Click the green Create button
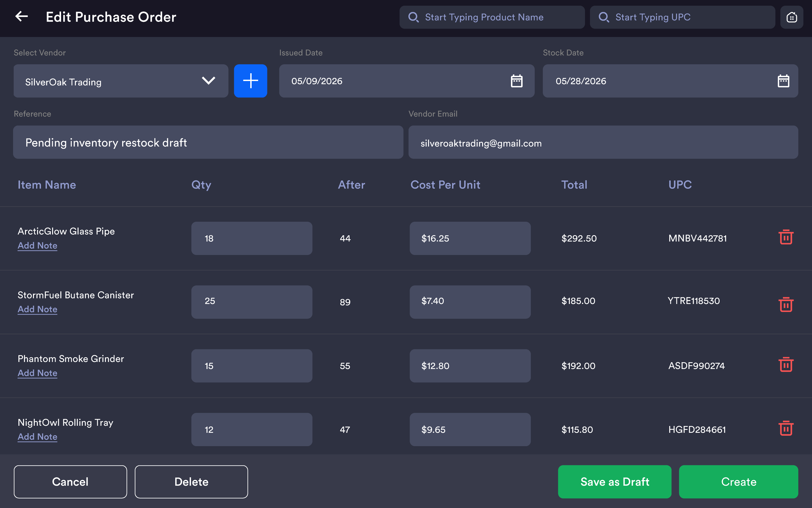The image size is (812, 508). pos(738,482)
